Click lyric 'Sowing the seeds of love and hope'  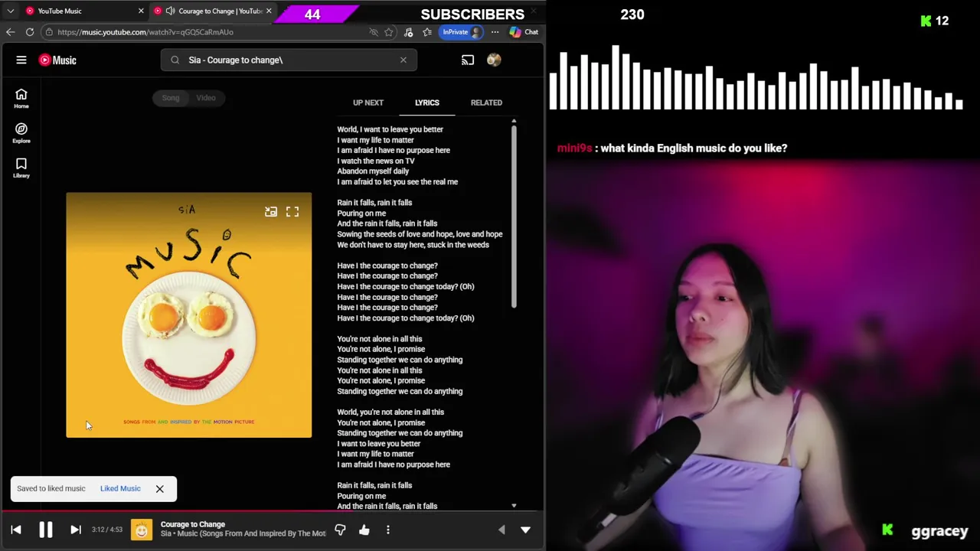point(420,234)
